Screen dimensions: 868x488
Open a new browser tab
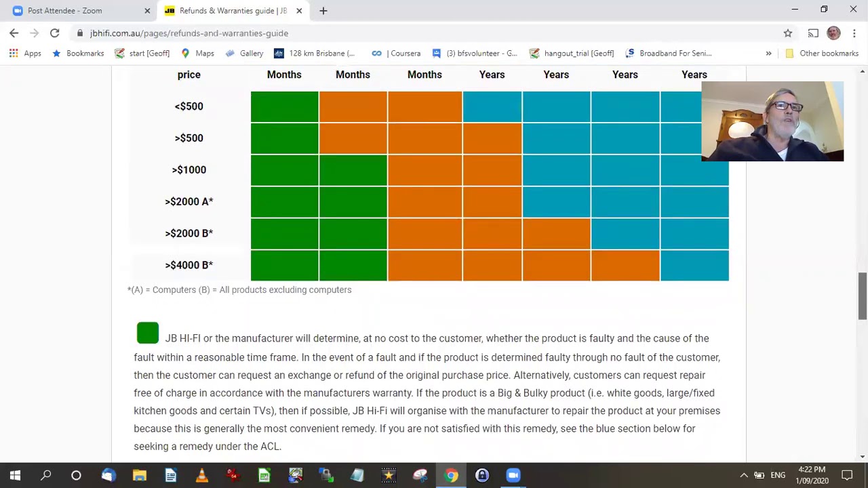tap(323, 10)
